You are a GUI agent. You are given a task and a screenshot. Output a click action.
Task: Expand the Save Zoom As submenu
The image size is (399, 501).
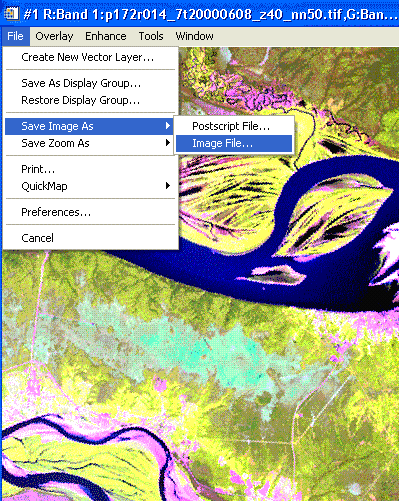pos(90,143)
